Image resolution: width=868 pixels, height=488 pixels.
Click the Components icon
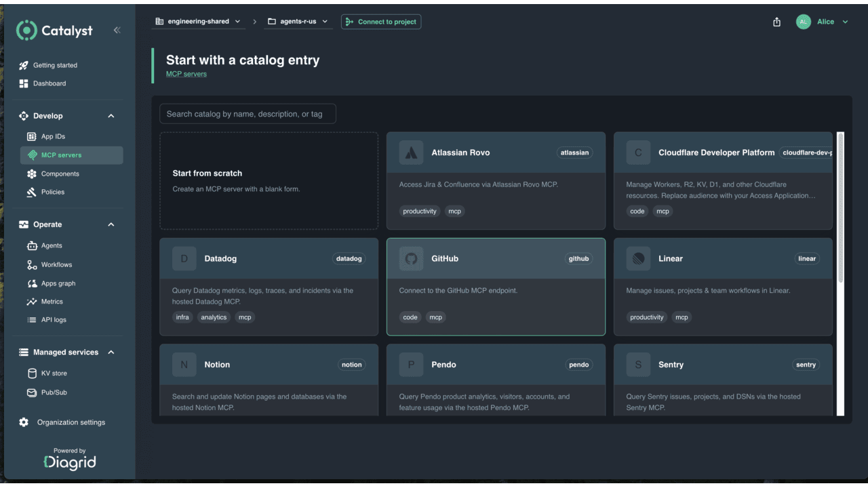pyautogui.click(x=32, y=174)
